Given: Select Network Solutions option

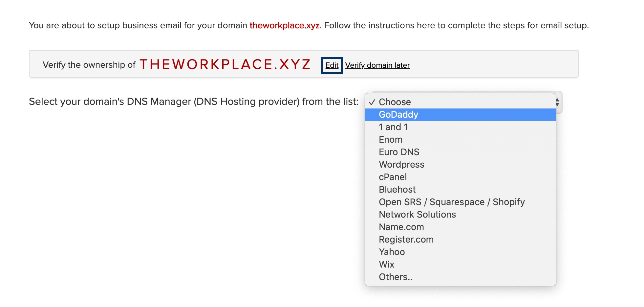Looking at the screenshot, I should point(460,214).
